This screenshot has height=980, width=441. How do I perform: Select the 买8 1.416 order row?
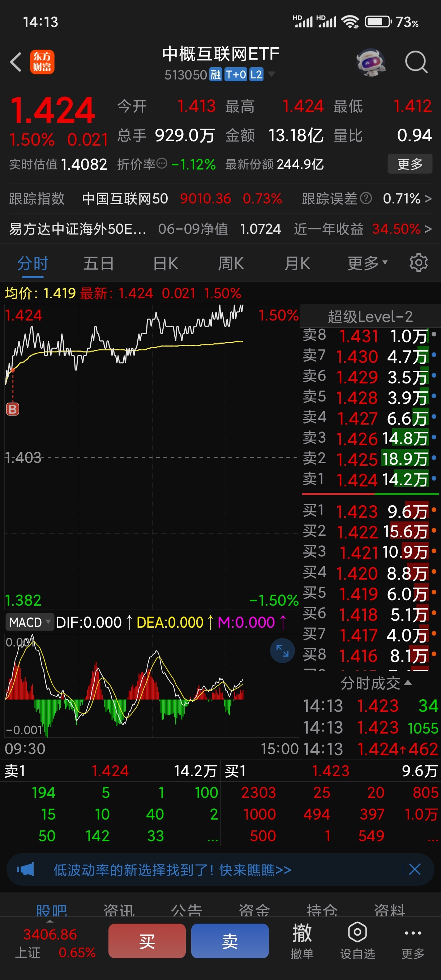[370, 655]
